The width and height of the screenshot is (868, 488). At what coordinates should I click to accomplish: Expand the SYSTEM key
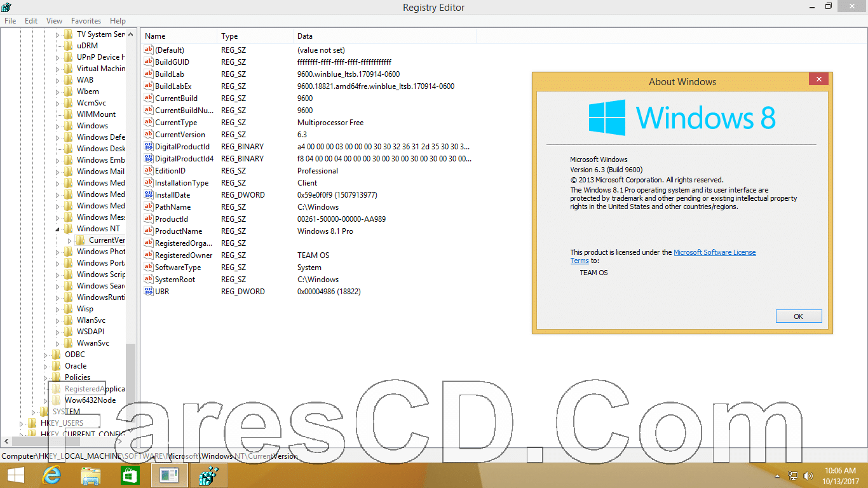(33, 412)
